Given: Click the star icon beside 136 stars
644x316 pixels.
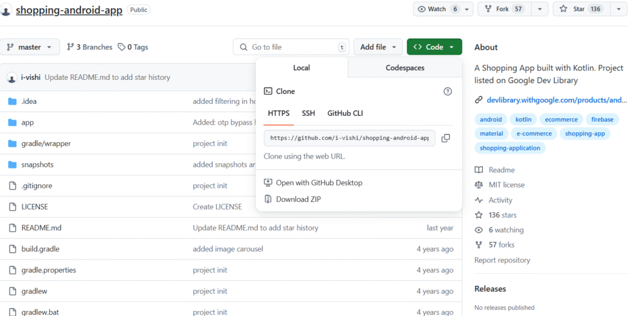Looking at the screenshot, I should pyautogui.click(x=479, y=215).
